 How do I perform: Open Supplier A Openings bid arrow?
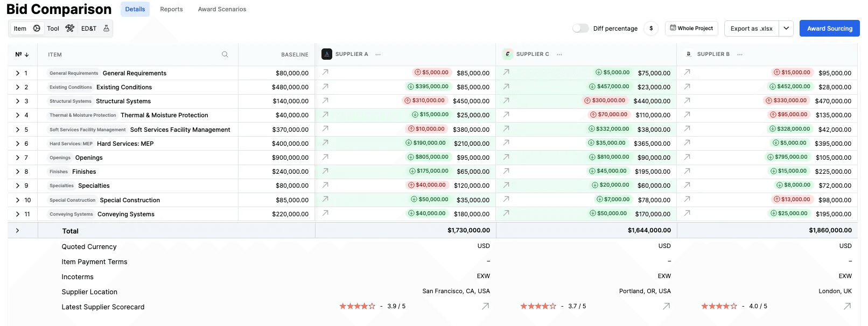point(325,157)
